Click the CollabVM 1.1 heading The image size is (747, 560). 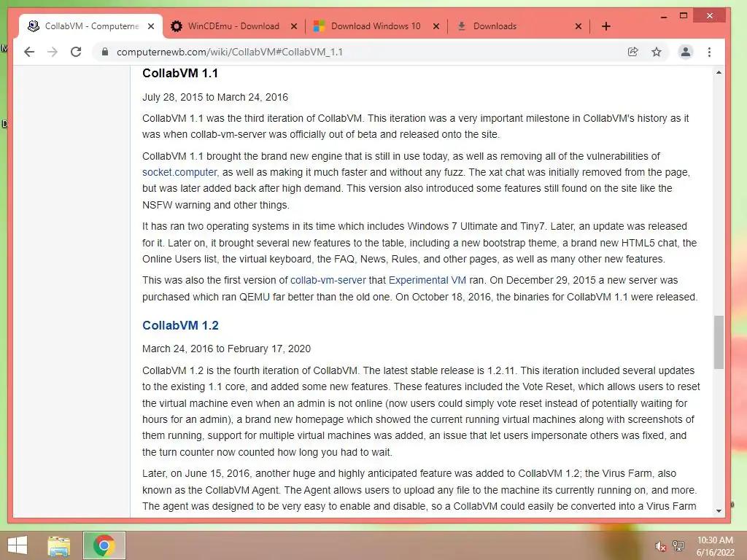click(x=179, y=73)
